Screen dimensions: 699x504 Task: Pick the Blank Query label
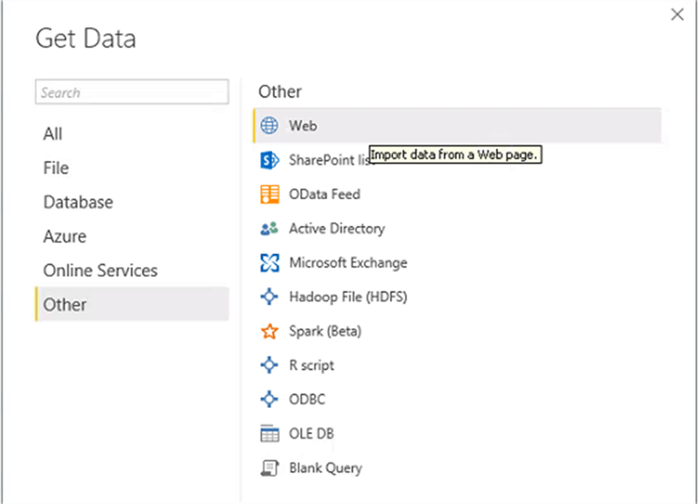pos(325,468)
